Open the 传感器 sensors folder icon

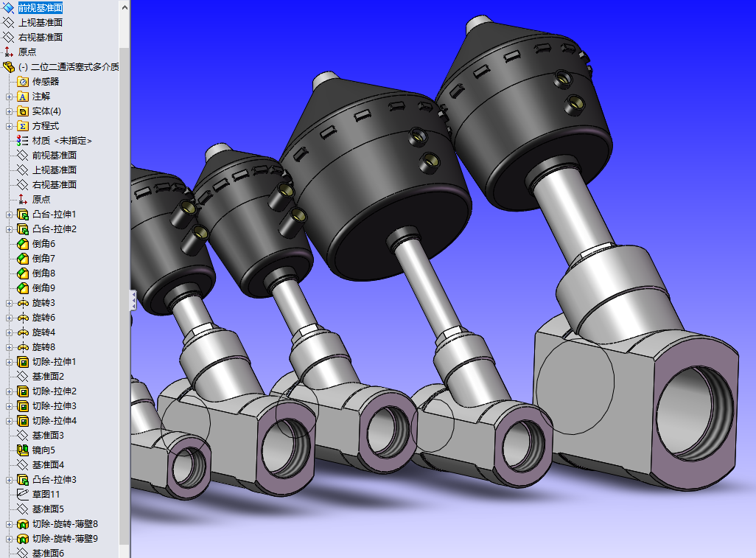pyautogui.click(x=23, y=82)
